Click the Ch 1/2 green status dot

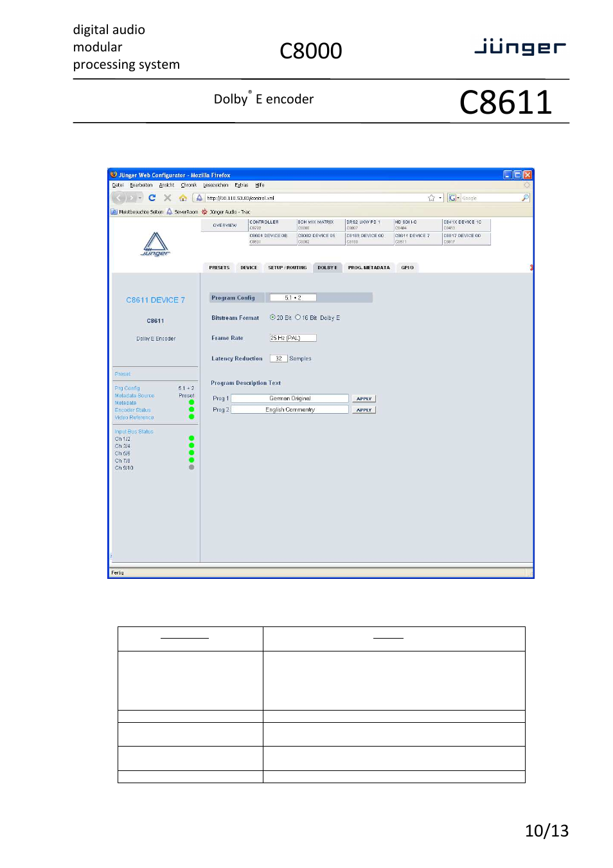click(191, 439)
